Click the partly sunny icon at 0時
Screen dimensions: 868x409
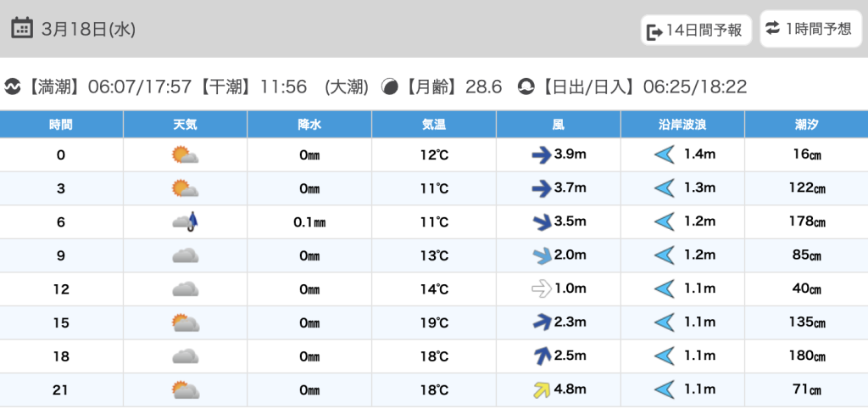[x=185, y=155]
